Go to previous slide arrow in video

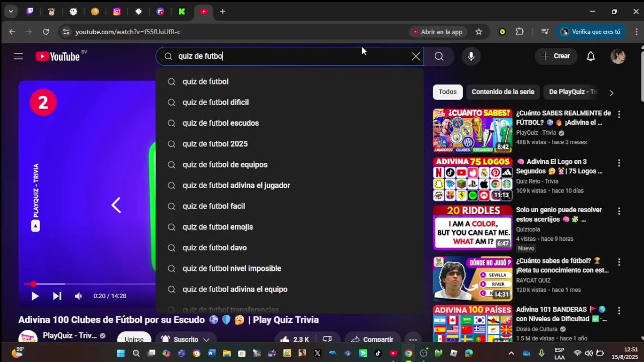pyautogui.click(x=116, y=205)
